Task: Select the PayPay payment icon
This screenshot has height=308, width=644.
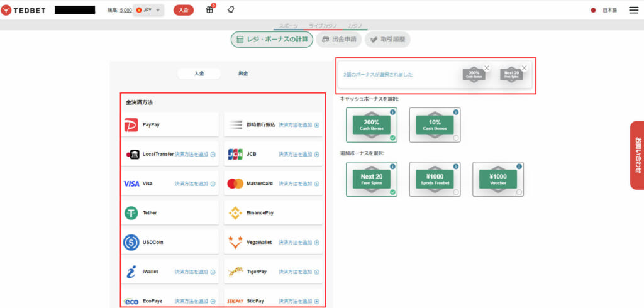Action: click(x=131, y=125)
